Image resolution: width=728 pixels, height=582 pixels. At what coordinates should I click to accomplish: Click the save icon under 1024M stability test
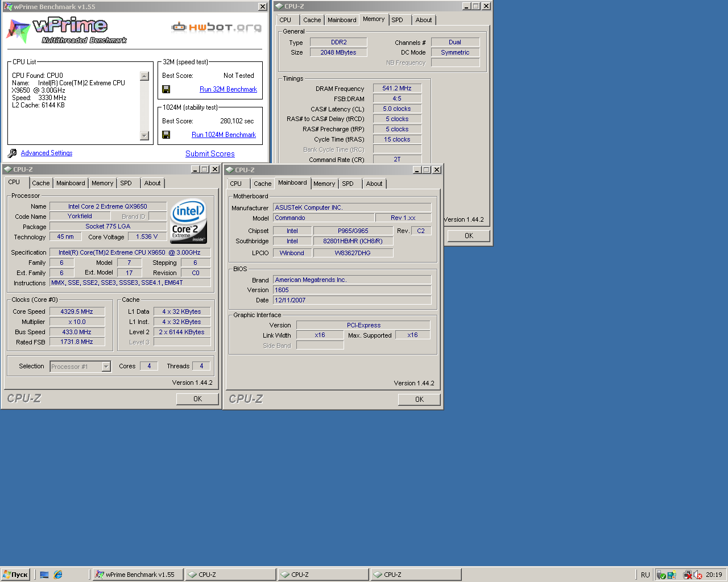166,135
